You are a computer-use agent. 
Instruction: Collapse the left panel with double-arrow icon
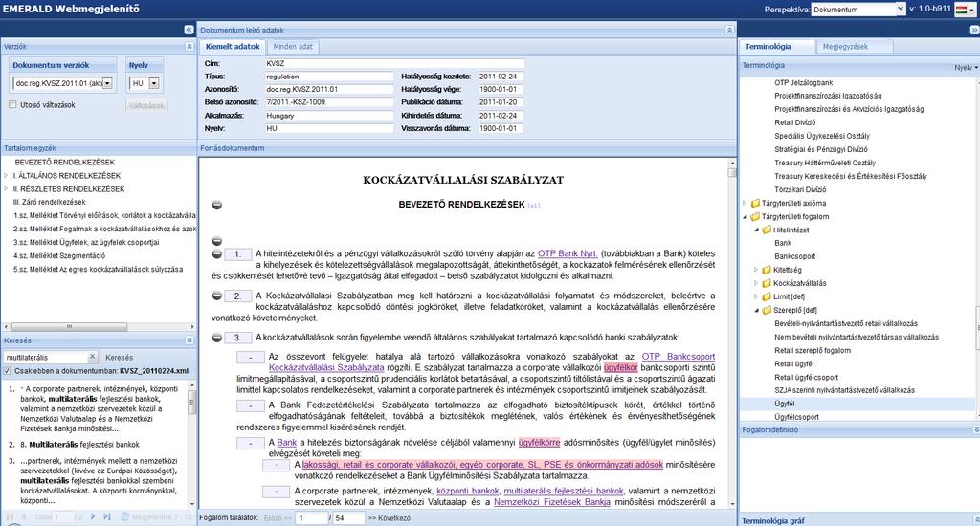pos(189,30)
